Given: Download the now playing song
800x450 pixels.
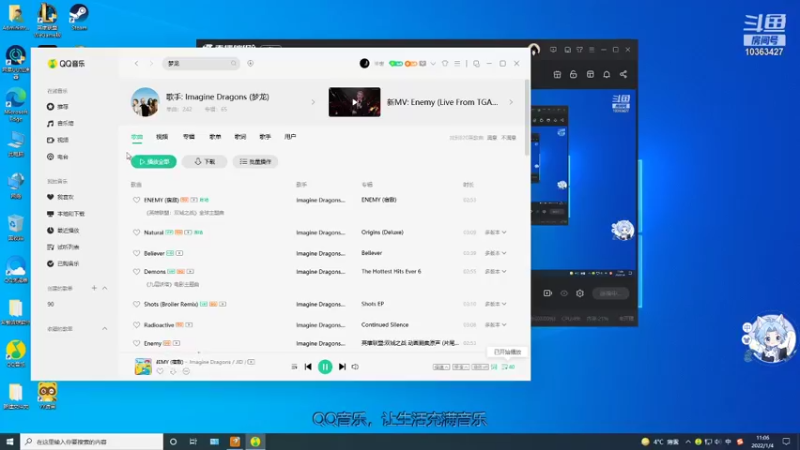Looking at the screenshot, I should tap(173, 372).
